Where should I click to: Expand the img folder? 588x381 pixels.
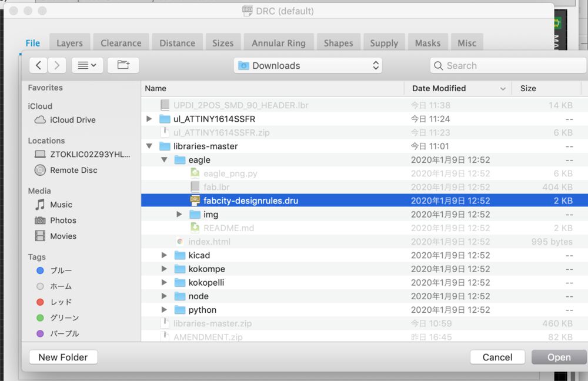click(179, 215)
